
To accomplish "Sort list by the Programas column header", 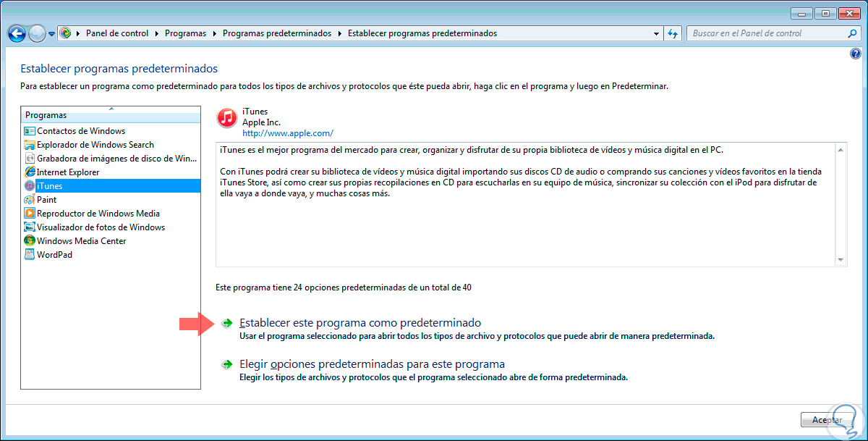I will [111, 114].
